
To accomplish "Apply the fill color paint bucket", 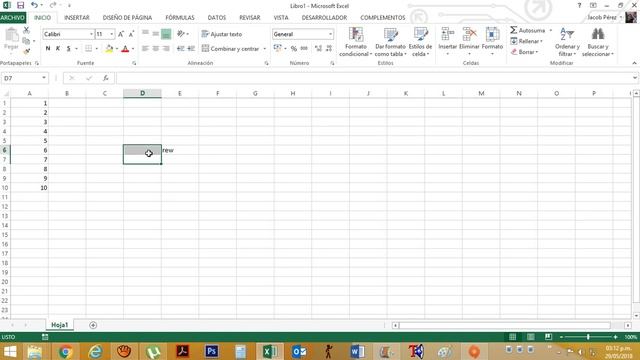I will (x=109, y=49).
